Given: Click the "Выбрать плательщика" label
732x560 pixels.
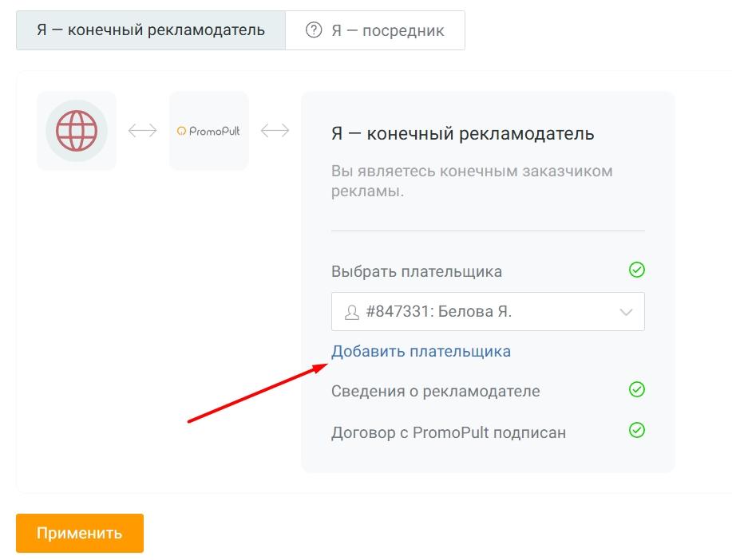Looking at the screenshot, I should coord(416,271).
